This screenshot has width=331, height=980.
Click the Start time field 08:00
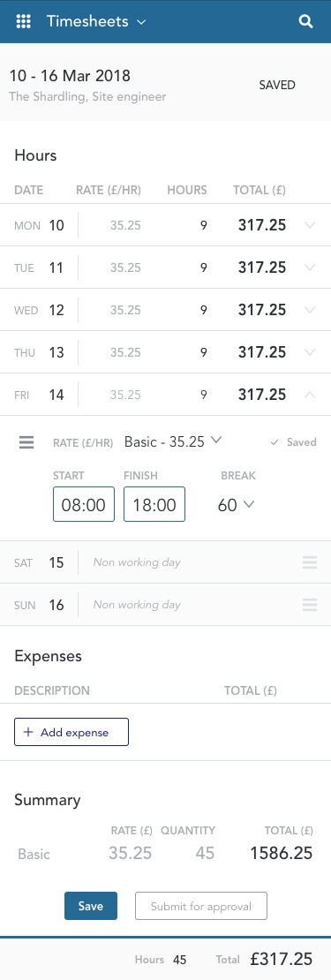84,504
